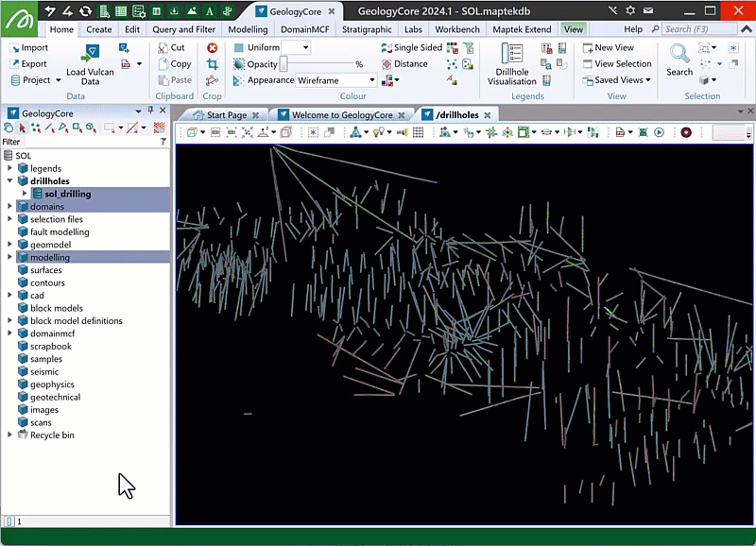Click the red Delete icon
This screenshot has height=546, width=756.
coord(212,47)
